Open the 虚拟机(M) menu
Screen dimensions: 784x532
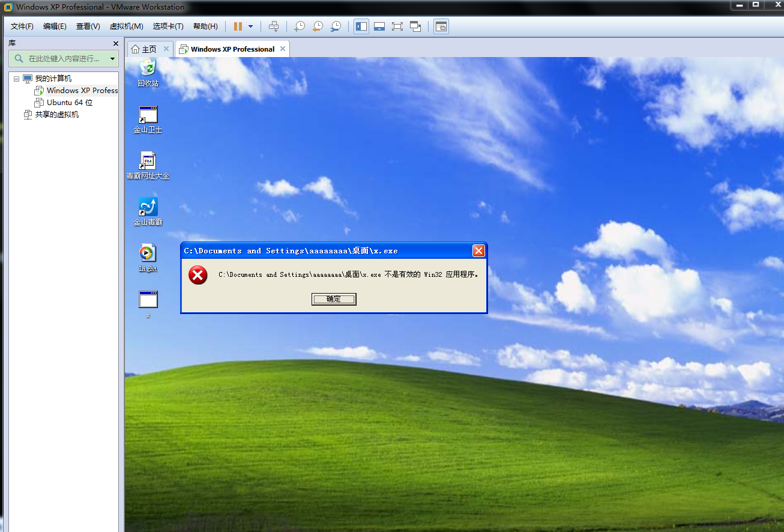(126, 26)
